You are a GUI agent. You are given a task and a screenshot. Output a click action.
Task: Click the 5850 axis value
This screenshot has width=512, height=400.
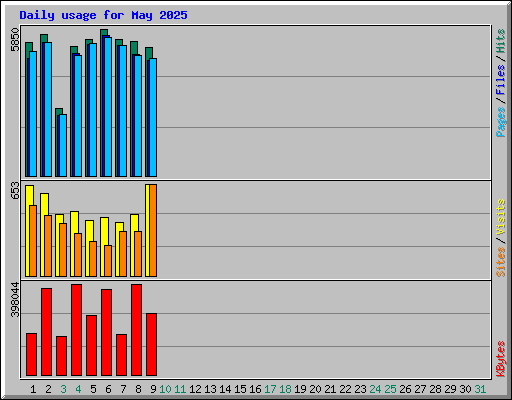point(15,40)
